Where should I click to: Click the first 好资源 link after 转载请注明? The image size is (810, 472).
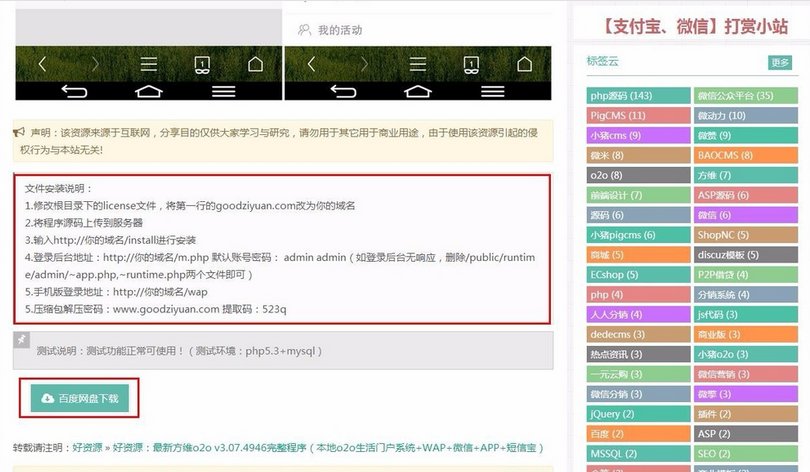click(87, 447)
